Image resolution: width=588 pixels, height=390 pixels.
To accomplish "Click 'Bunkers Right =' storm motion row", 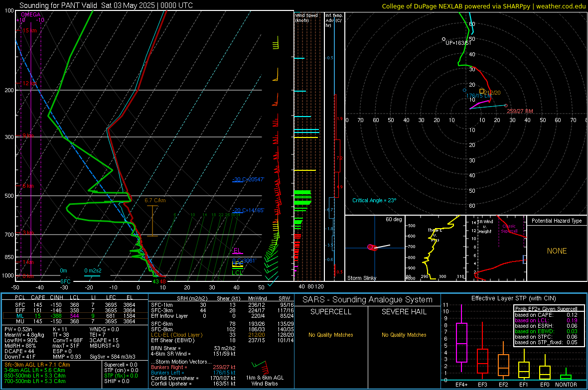I will [193, 367].
